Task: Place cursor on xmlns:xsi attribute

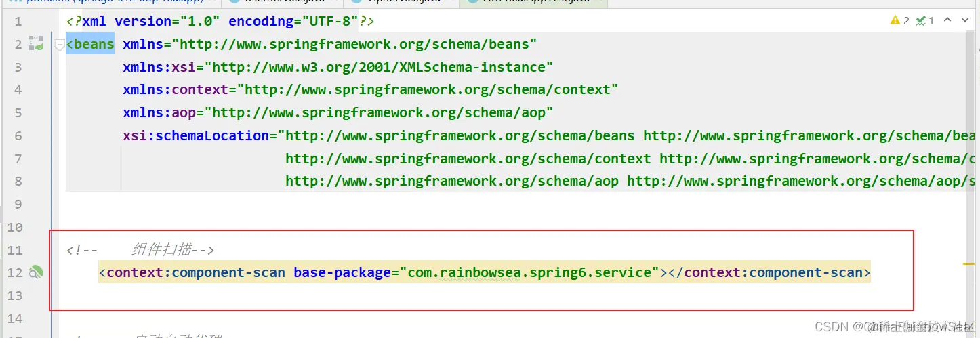Action: (x=163, y=67)
